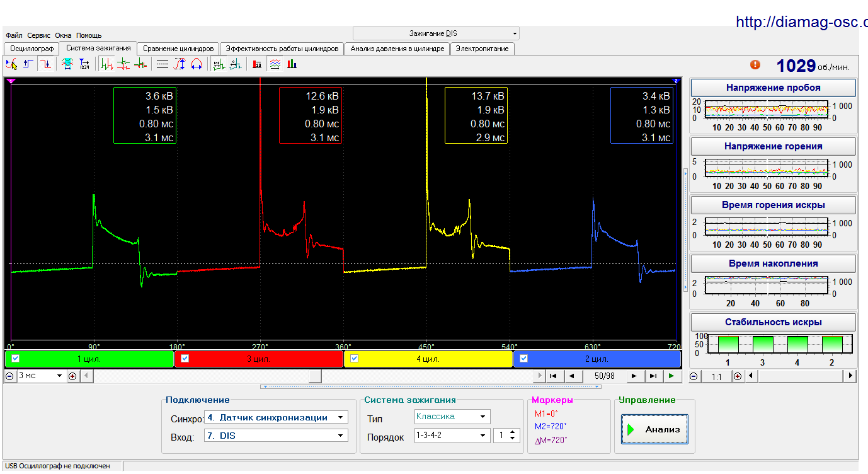Screen dimensions: 868x474
Task: Uncheck cylinder 1 green checkbox
Action: pyautogui.click(x=16, y=359)
